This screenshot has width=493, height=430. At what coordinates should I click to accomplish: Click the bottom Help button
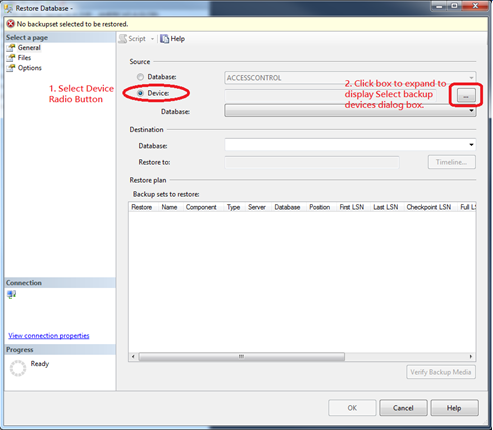(454, 408)
